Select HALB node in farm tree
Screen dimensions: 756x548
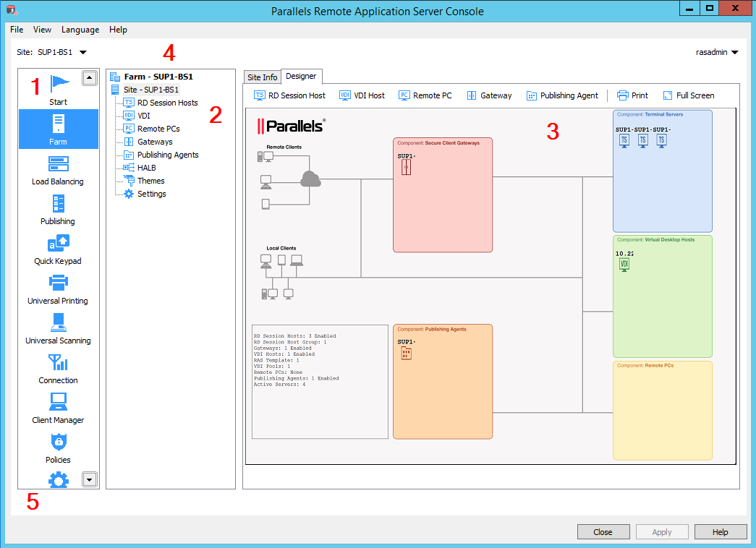coord(146,168)
